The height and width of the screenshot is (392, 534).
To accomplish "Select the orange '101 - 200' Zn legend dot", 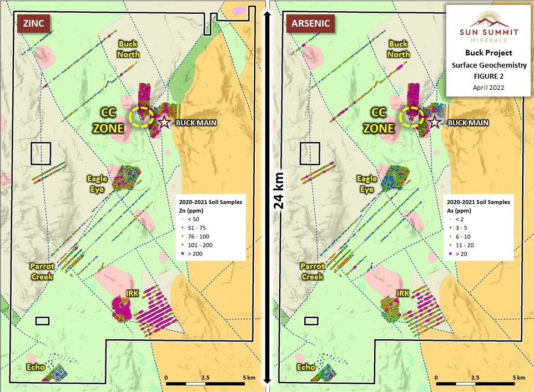I will click(183, 245).
